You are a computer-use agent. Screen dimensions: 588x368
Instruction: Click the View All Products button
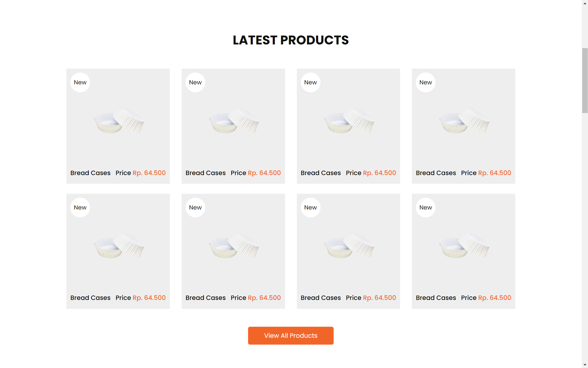[x=291, y=335]
